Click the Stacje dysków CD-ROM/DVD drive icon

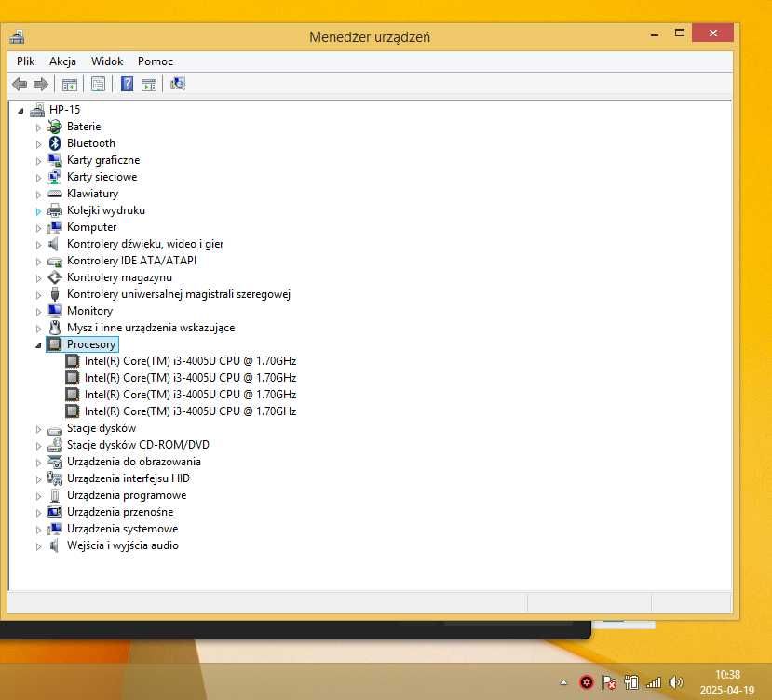(55, 445)
